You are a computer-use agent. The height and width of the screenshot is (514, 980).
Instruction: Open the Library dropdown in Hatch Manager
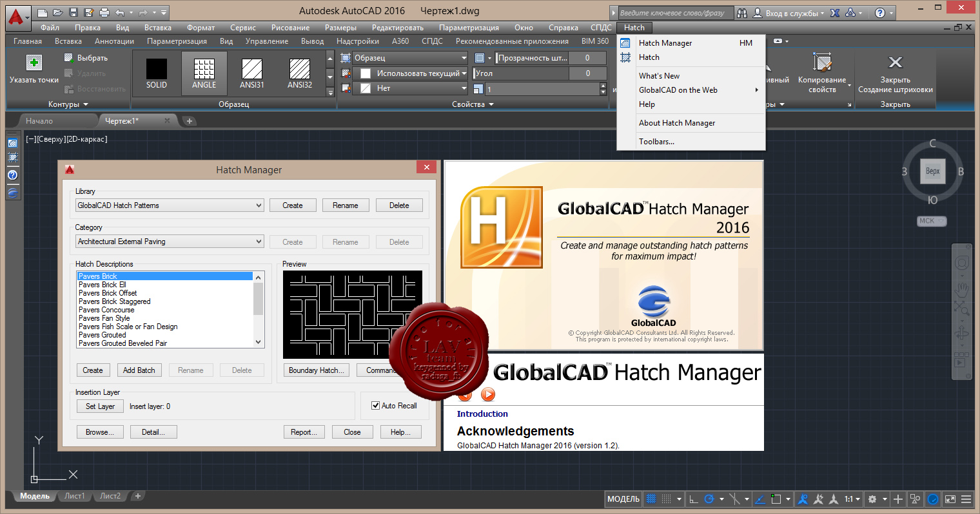(x=170, y=205)
